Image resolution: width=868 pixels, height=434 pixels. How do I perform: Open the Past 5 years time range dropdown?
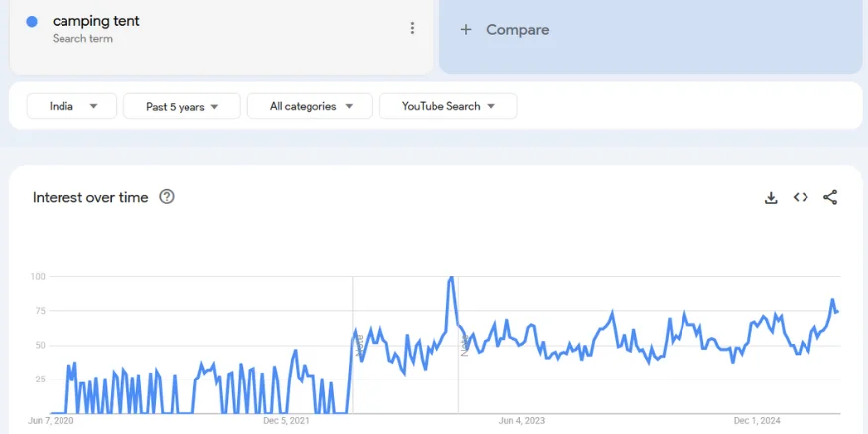[182, 106]
